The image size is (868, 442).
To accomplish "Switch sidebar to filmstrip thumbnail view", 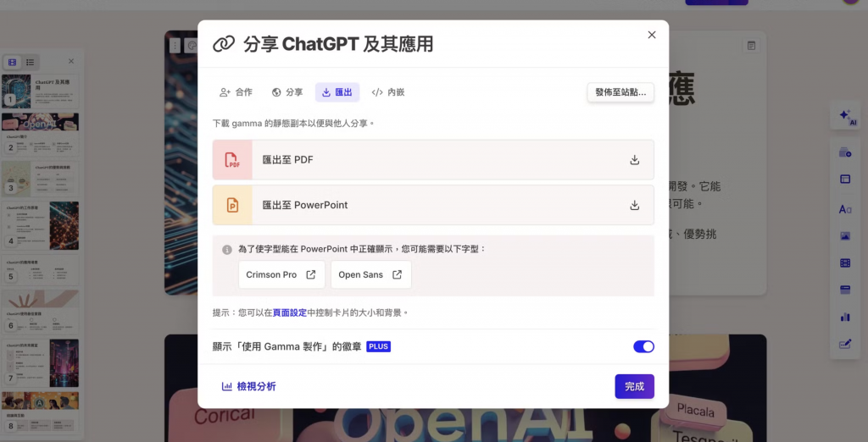I will click(x=12, y=62).
